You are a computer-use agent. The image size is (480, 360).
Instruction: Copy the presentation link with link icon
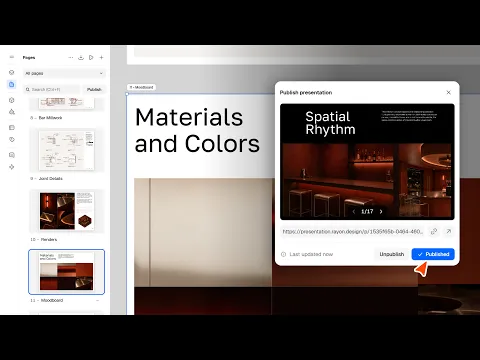tap(434, 231)
